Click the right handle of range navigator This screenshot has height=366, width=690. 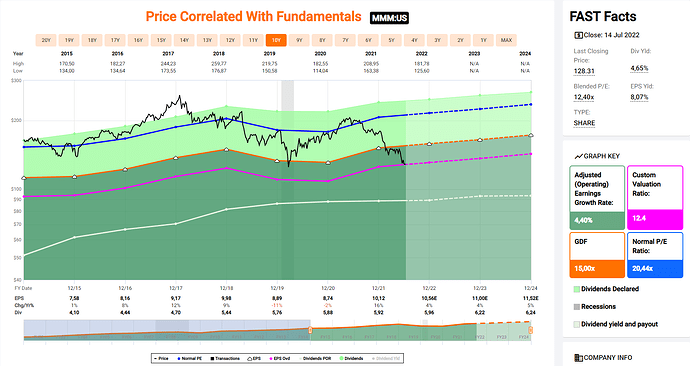pyautogui.click(x=531, y=330)
